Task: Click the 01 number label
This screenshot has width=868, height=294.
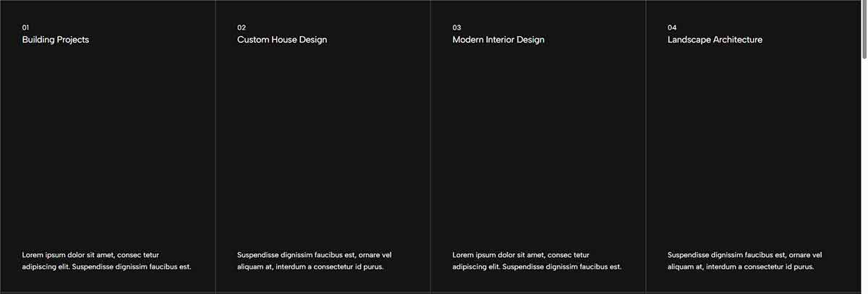Action: [26, 28]
